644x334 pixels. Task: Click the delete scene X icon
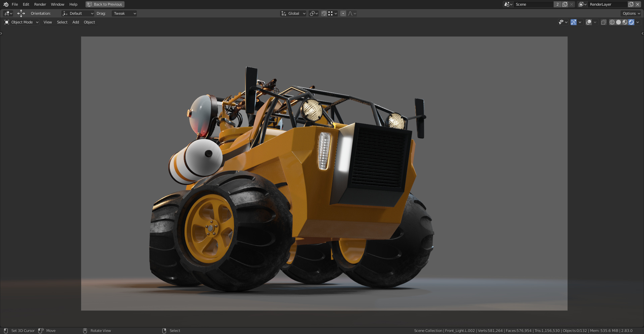click(572, 4)
